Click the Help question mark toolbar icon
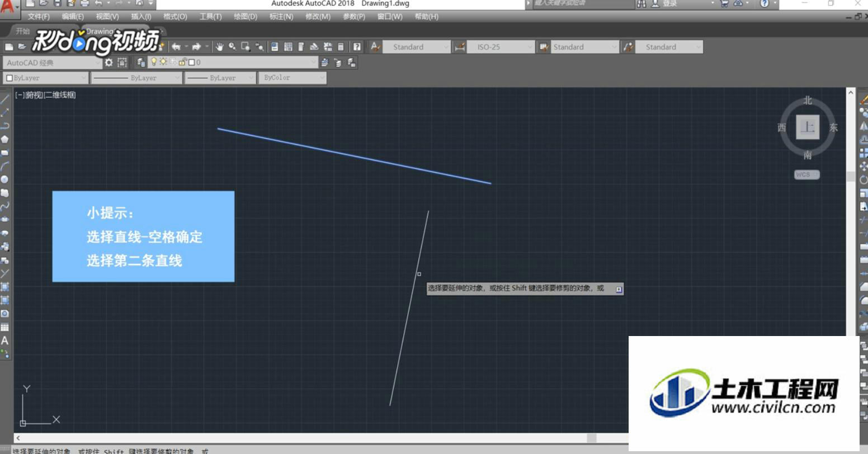The height and width of the screenshot is (454, 868). coord(357,47)
